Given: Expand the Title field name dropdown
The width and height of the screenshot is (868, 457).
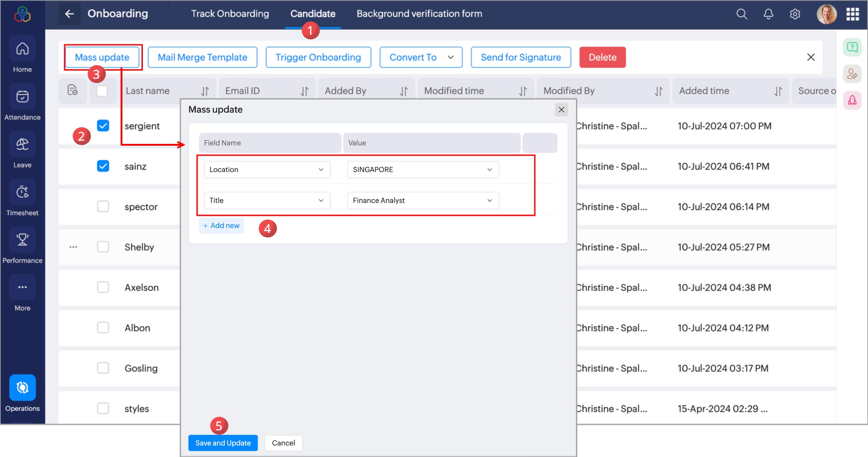Looking at the screenshot, I should point(267,200).
